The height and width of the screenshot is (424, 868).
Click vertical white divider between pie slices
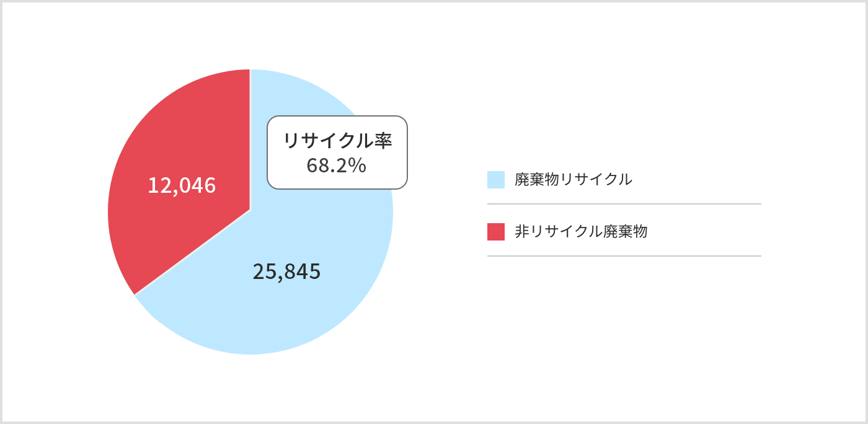point(250,139)
